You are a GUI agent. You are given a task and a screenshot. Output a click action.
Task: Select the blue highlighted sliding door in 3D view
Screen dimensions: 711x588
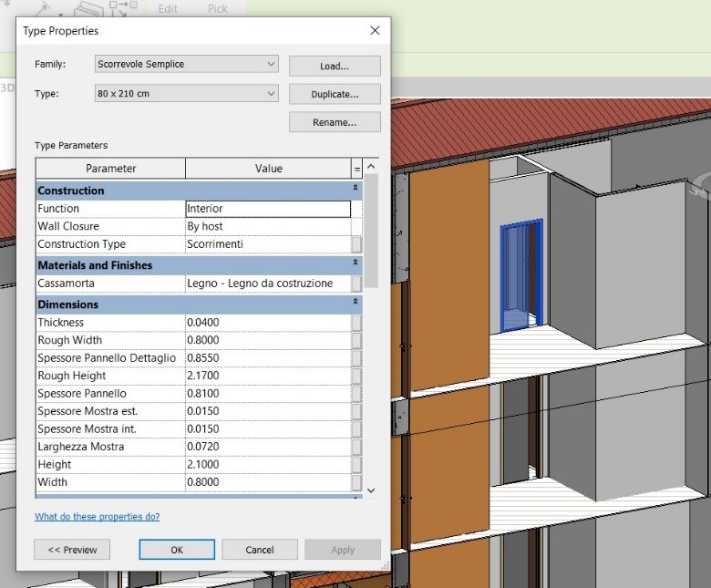[x=521, y=275]
